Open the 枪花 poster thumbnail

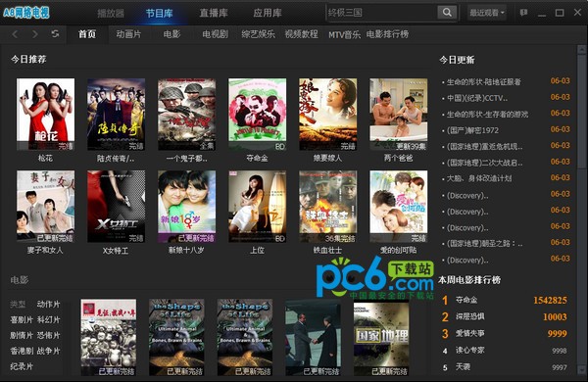45,115
